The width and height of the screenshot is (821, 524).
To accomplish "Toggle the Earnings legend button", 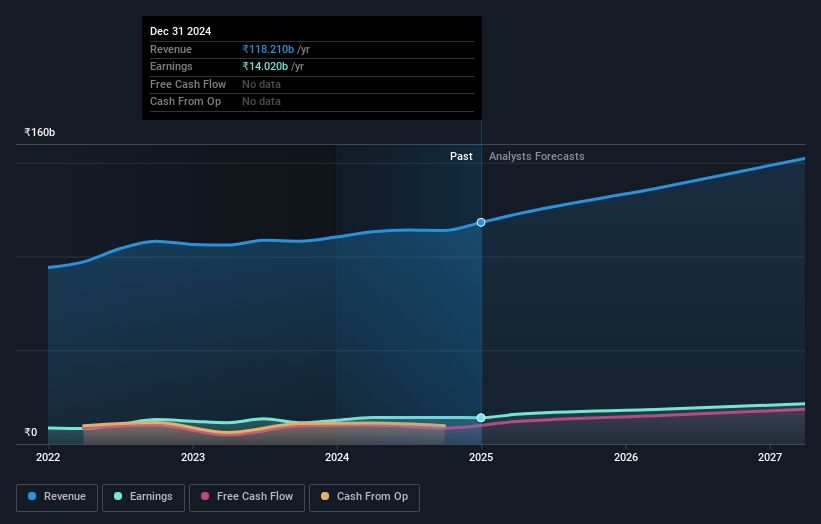I will click(143, 497).
